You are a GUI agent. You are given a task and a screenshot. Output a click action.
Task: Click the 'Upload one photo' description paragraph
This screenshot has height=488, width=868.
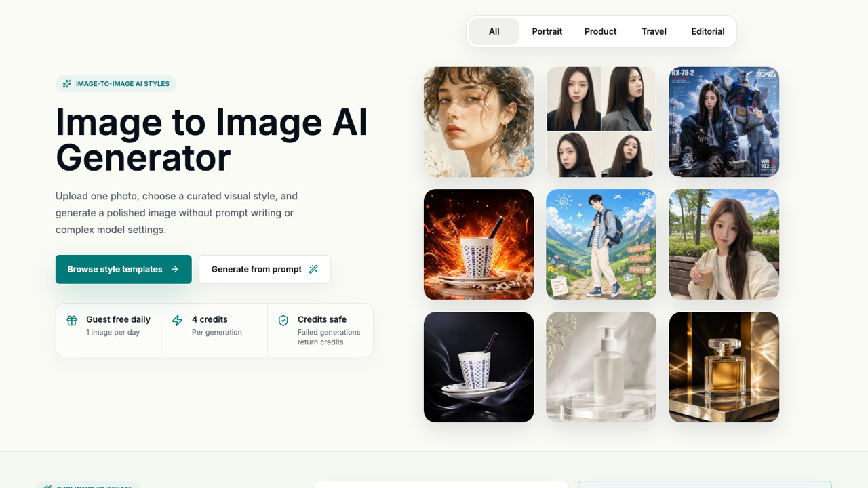(x=176, y=213)
